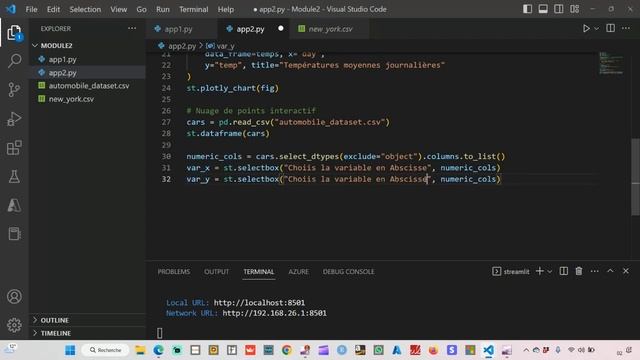This screenshot has width=640, height=360.
Task: Open Microsoft Edge from the taskbar
Action: (158, 350)
